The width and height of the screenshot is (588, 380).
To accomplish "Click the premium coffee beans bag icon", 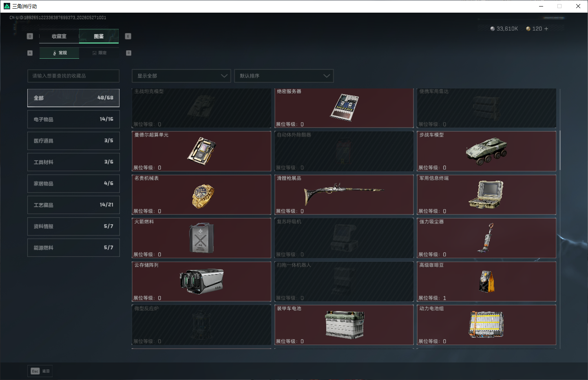I will [486, 281].
